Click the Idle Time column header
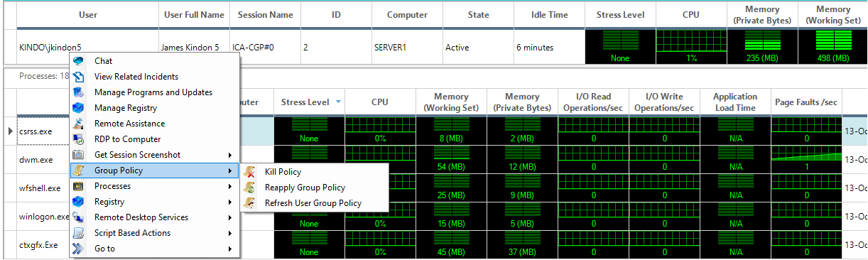Image resolution: width=868 pixels, height=260 pixels. coord(550,14)
